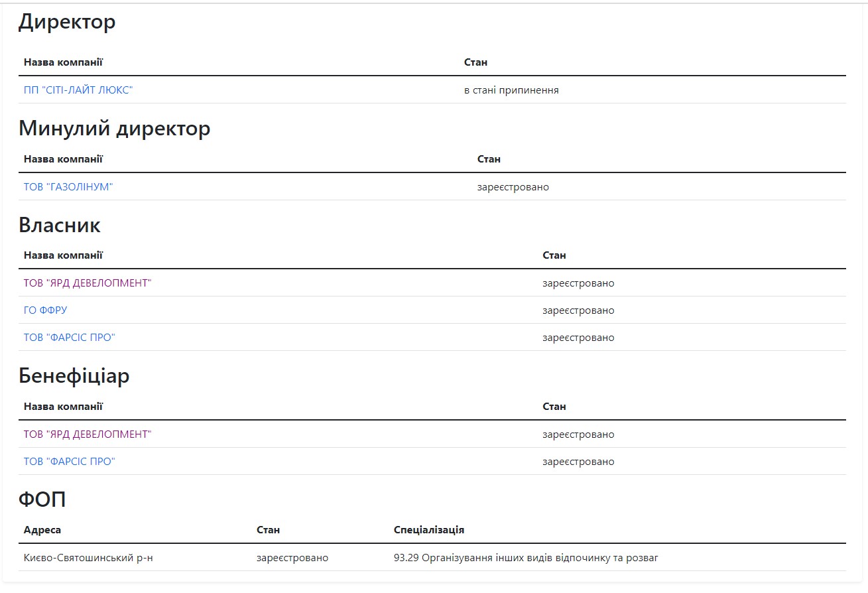Open the ТОВ "ГАЗОЛІНУМ" company link
868x593 pixels.
[x=68, y=187]
